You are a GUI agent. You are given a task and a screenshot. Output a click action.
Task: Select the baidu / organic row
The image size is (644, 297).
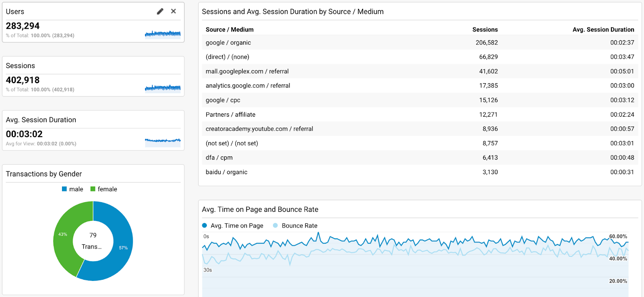[x=226, y=172]
